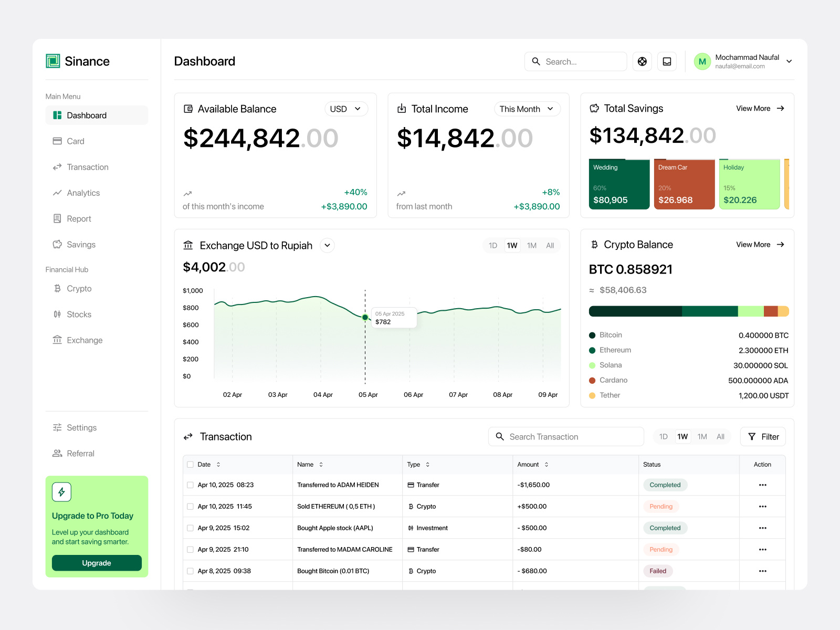Tick the checkbox for the Apr 10 transfer row

190,485
